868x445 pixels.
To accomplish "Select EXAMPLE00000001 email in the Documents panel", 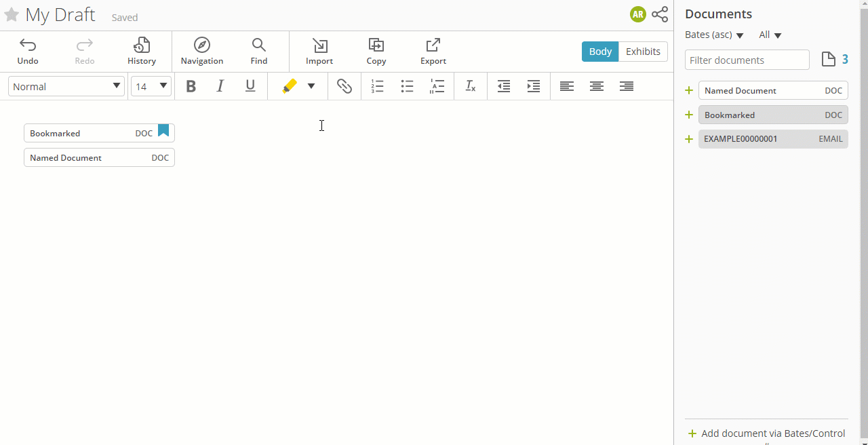I will pyautogui.click(x=773, y=139).
